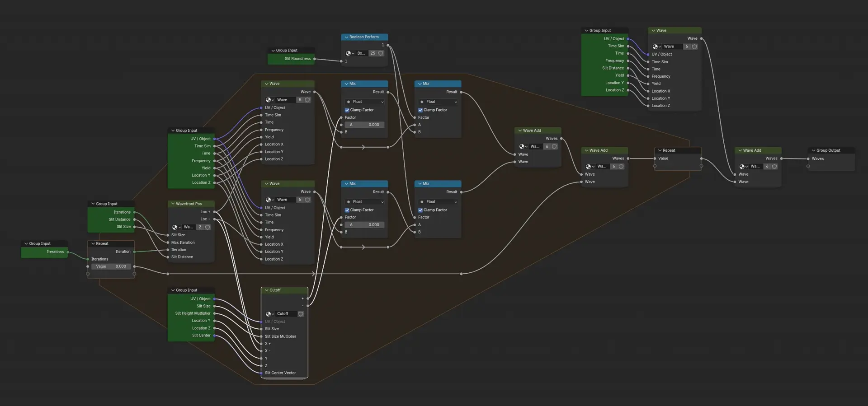Click browse icon on Wave Add fed by Mix results
868x406 pixels.
(523, 147)
